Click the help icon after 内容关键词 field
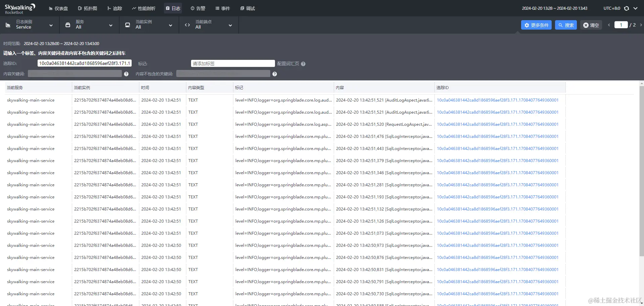Viewport: 644px width, 306px height. [126, 74]
